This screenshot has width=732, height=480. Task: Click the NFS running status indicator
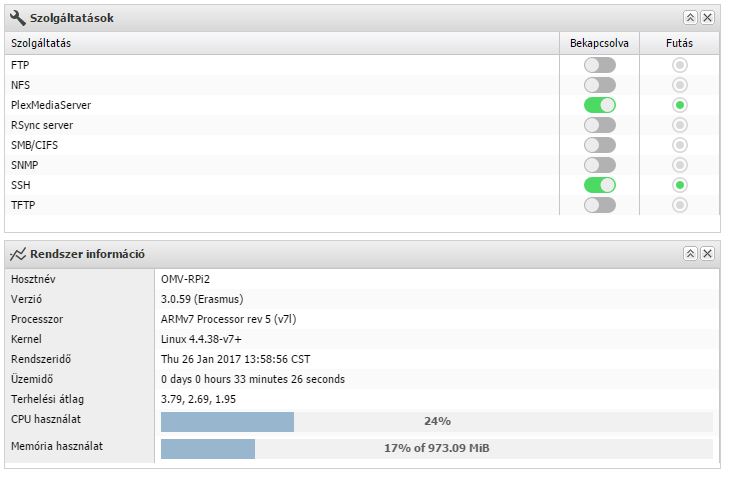click(x=680, y=85)
